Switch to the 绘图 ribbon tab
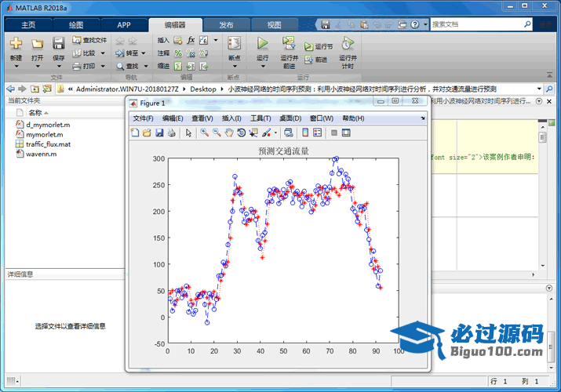561x392 pixels. pyautogui.click(x=76, y=25)
